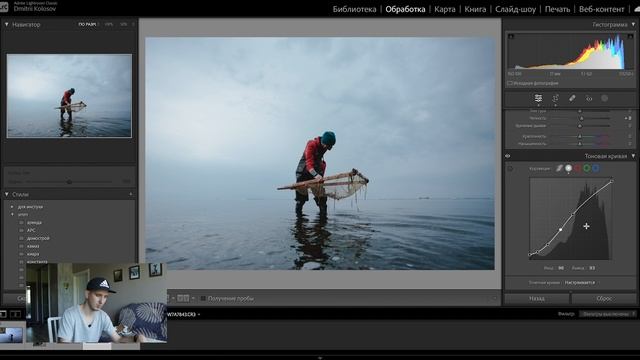The image size is (640, 360).
Task: Toggle the Исходная фотография checkbox
Action: (509, 83)
